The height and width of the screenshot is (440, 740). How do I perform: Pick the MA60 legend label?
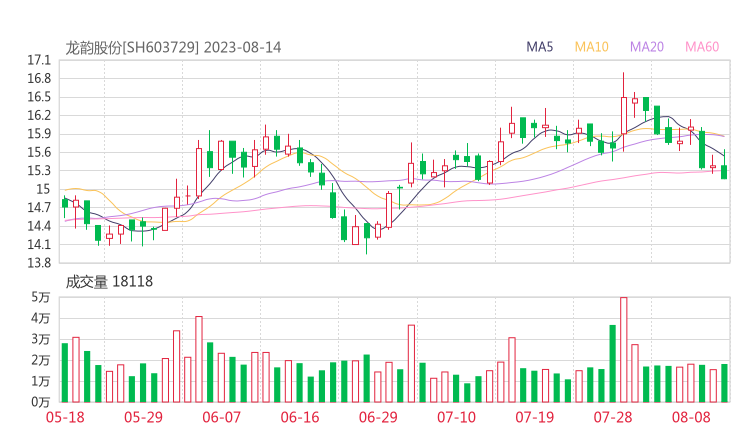point(702,47)
